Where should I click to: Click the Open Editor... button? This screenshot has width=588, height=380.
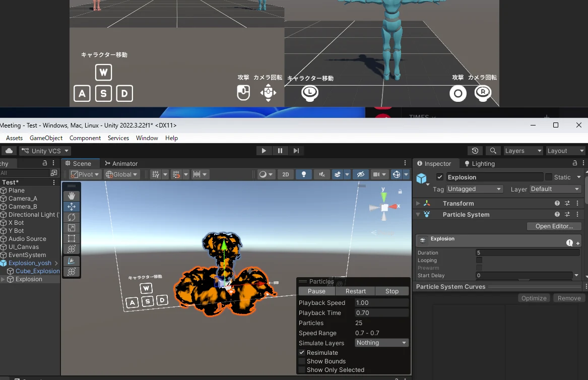click(x=554, y=226)
